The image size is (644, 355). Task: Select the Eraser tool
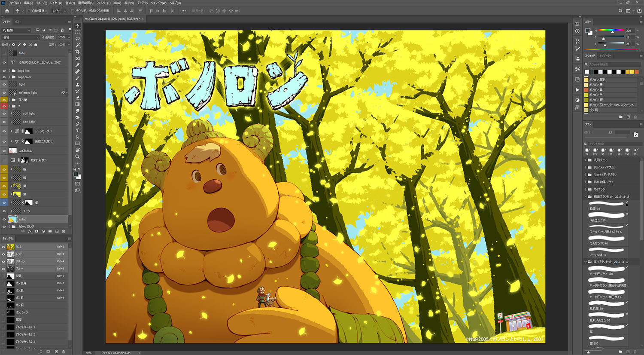pos(78,98)
